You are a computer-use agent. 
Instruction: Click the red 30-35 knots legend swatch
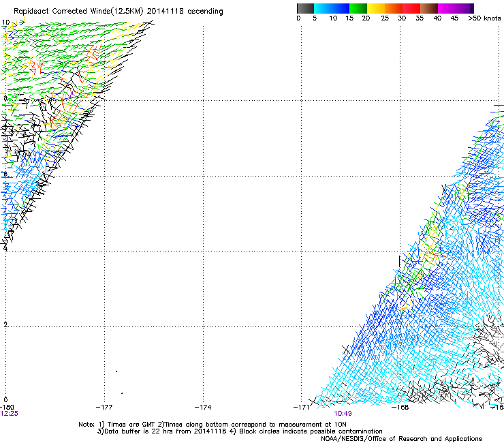pos(411,8)
